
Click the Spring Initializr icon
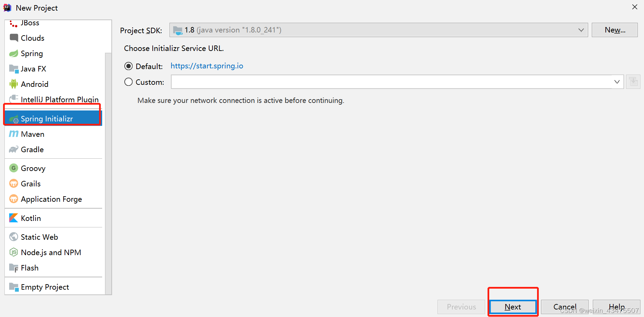(x=14, y=119)
